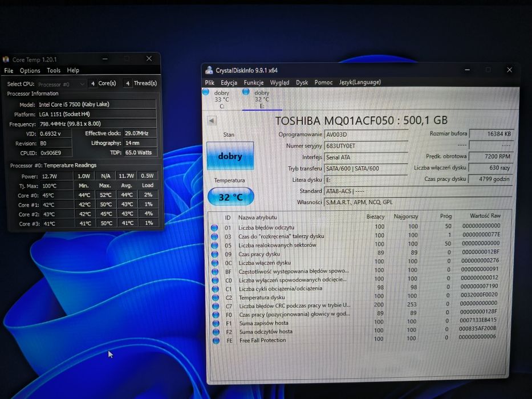Click the TOSHIBA MQ01ACF050 disk title
532x399 pixels.
pos(361,120)
